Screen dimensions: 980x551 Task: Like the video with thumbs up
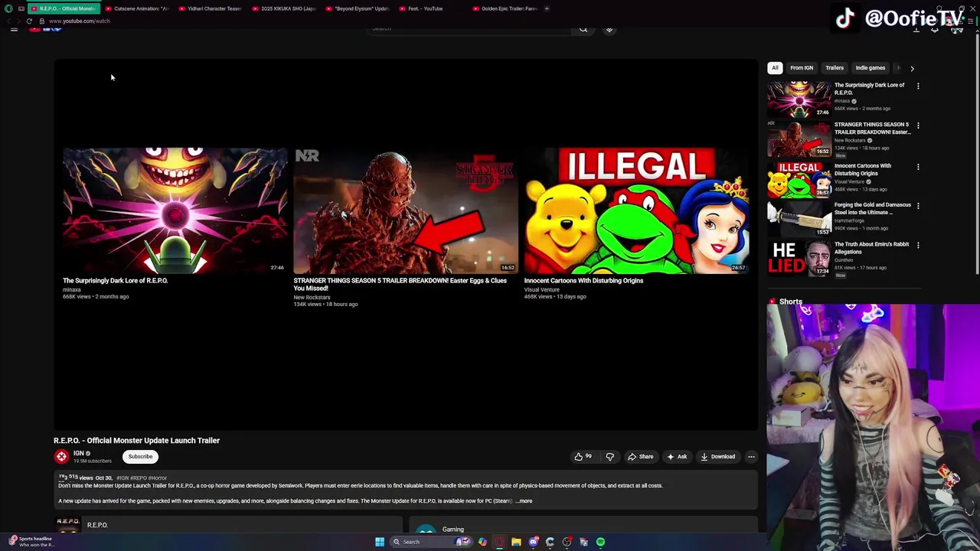point(583,457)
